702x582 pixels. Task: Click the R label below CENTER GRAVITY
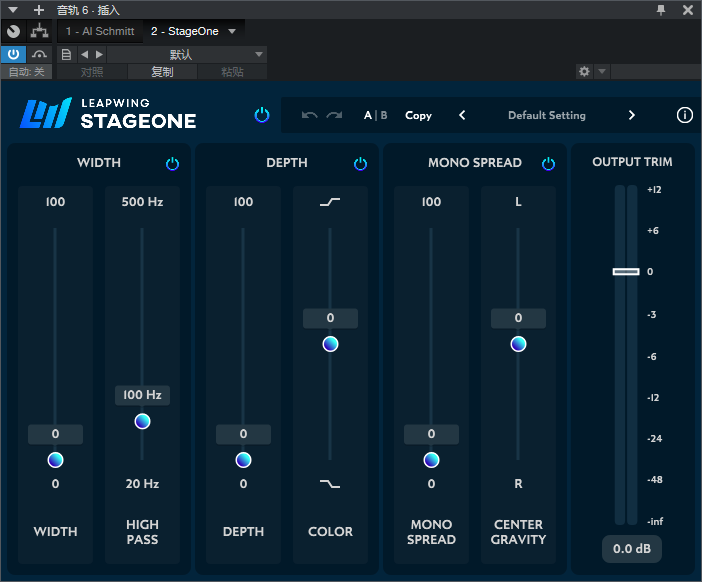pos(518,484)
